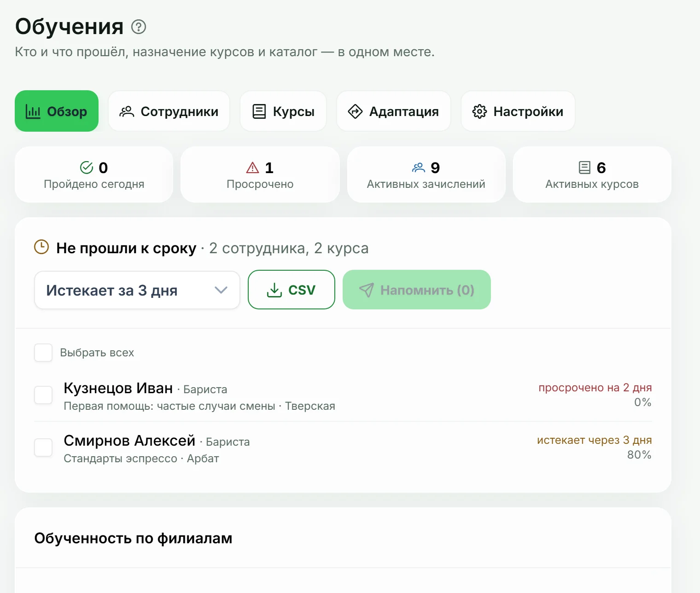Screen dimensions: 700x593
Task: Click the Выбрать всех label text
Action: (97, 353)
